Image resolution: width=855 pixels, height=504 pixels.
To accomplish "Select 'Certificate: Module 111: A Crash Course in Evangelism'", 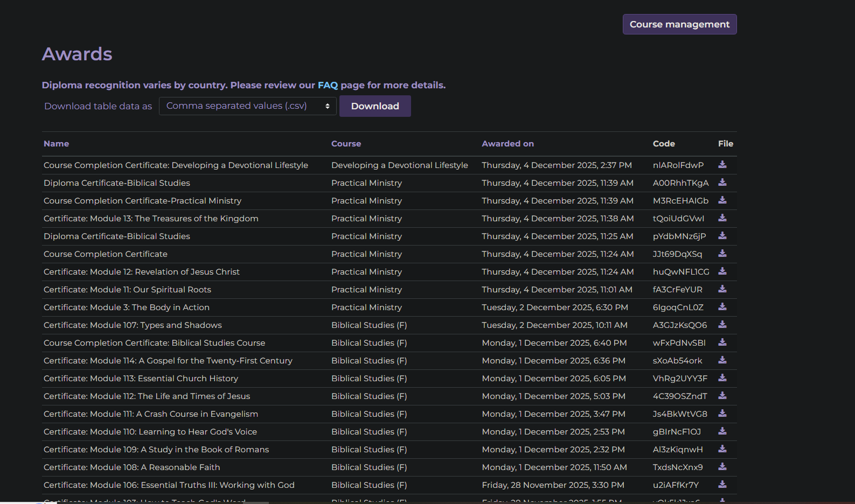I will click(151, 414).
